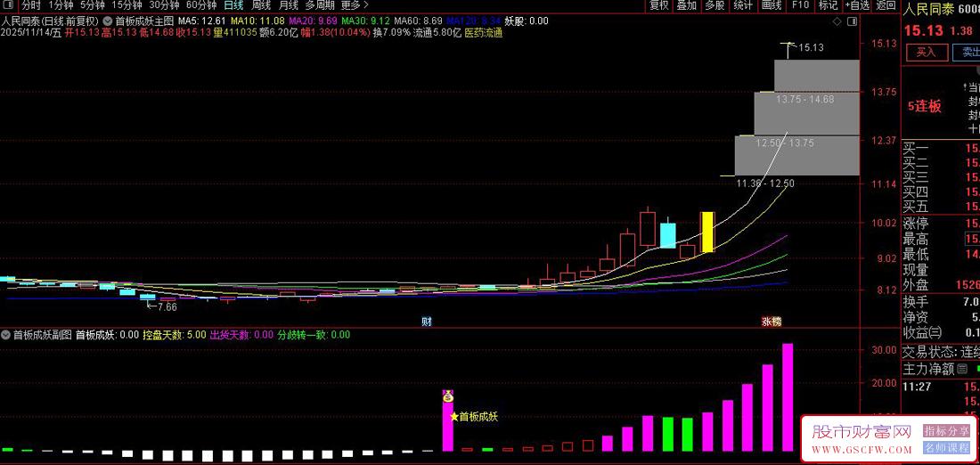This screenshot has width=980, height=465.
Task: Click 分歧转一致: 0.00 value
Action: point(314,335)
